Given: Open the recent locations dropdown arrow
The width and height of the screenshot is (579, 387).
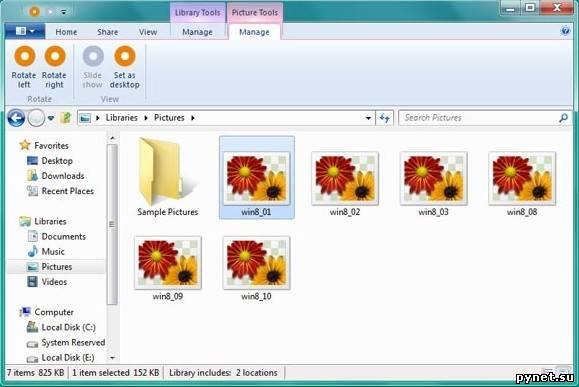Looking at the screenshot, I should pos(51,118).
